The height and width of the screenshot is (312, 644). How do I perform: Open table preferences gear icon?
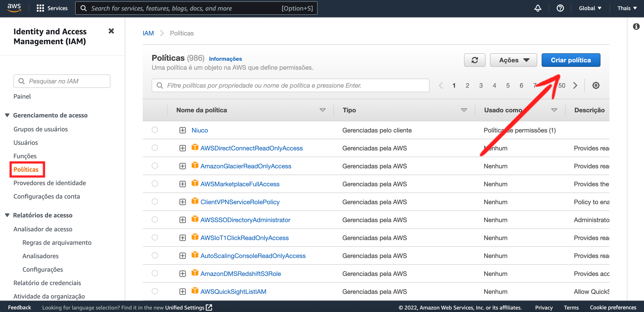(596, 85)
